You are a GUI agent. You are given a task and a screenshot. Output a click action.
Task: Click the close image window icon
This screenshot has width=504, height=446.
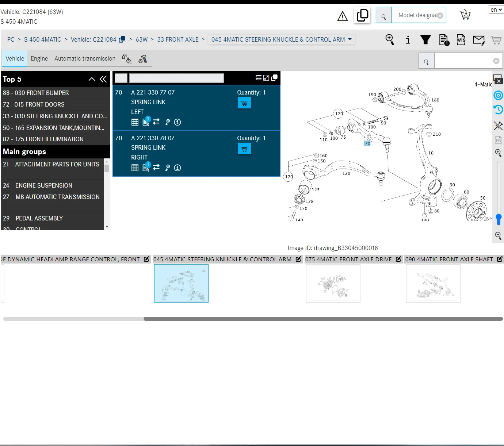pyautogui.click(x=498, y=80)
